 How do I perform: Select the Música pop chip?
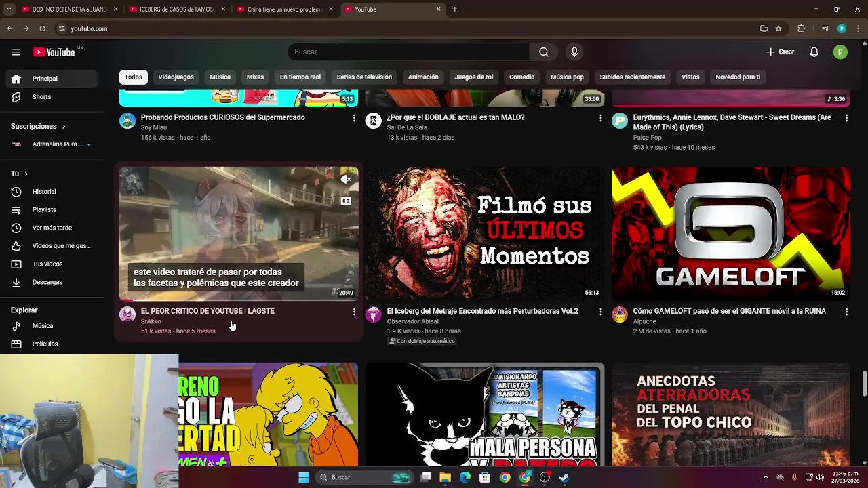(x=568, y=77)
